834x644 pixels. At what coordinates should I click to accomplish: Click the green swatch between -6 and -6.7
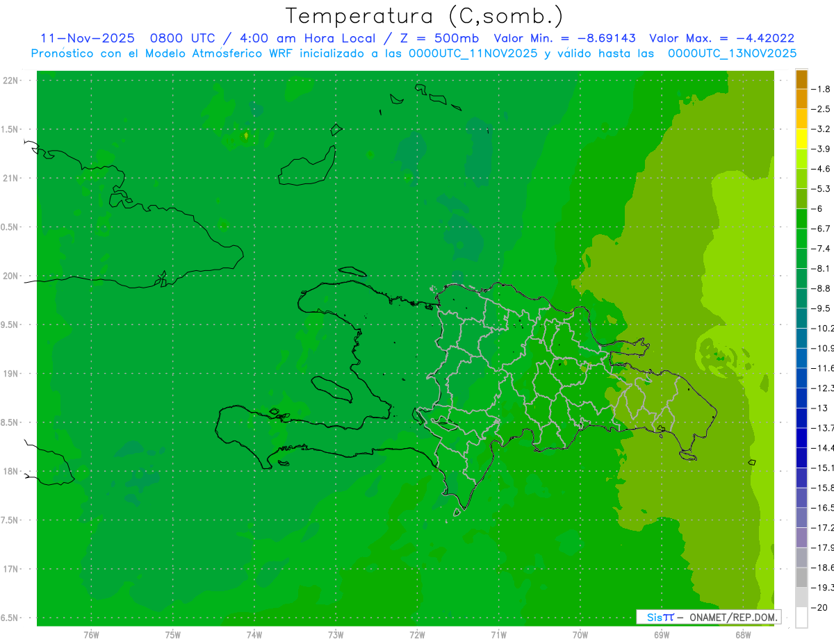point(801,219)
